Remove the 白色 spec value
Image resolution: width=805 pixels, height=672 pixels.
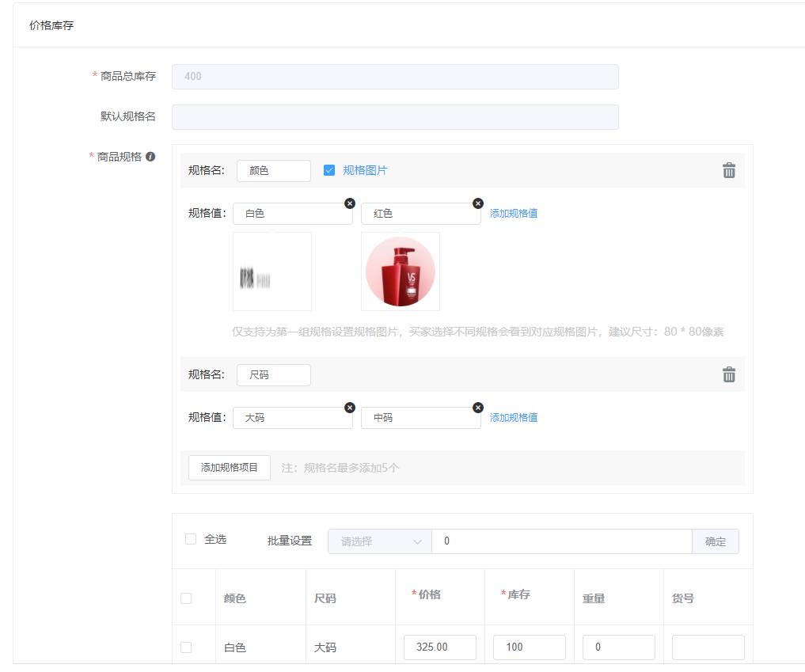tap(350, 203)
